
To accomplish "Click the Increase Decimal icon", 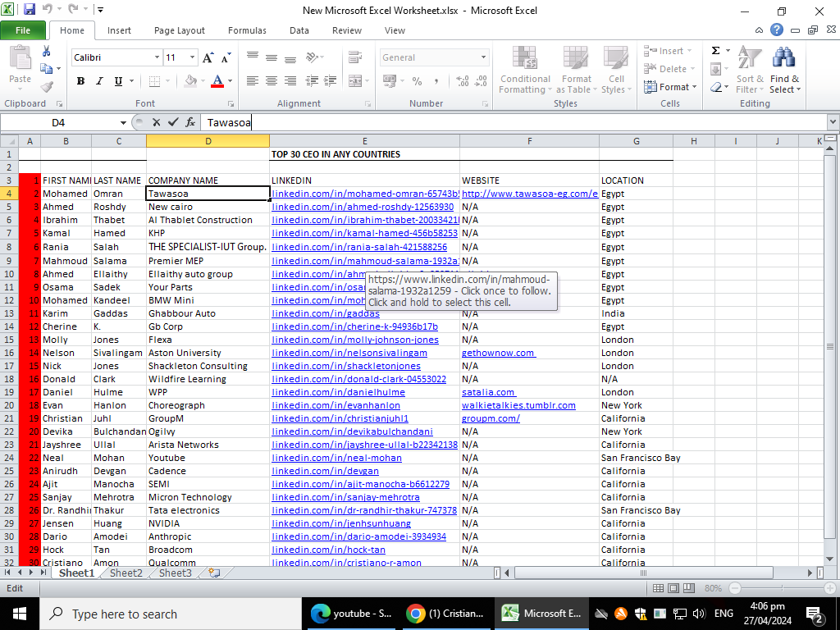I will 463,81.
